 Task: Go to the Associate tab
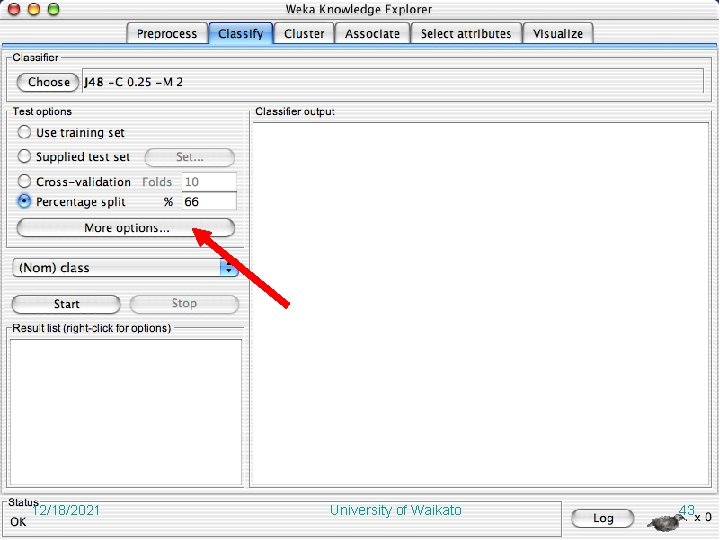372,34
